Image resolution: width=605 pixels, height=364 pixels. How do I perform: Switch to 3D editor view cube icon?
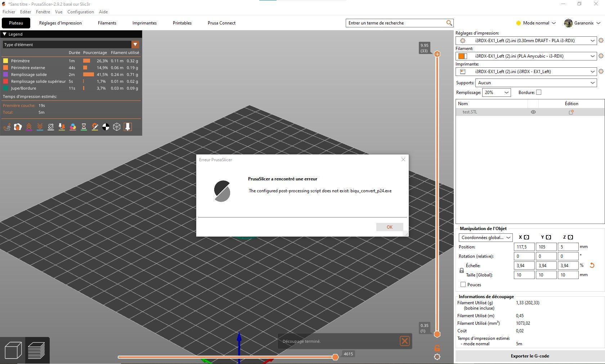13,350
